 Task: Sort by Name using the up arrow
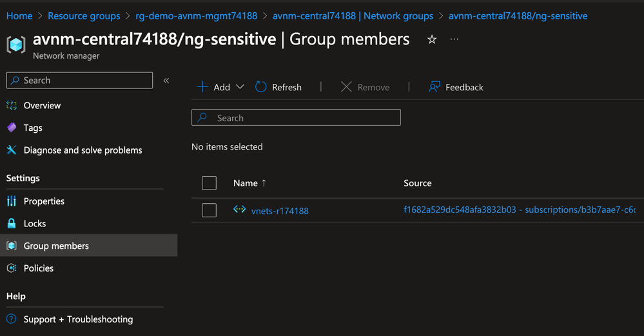click(x=264, y=183)
